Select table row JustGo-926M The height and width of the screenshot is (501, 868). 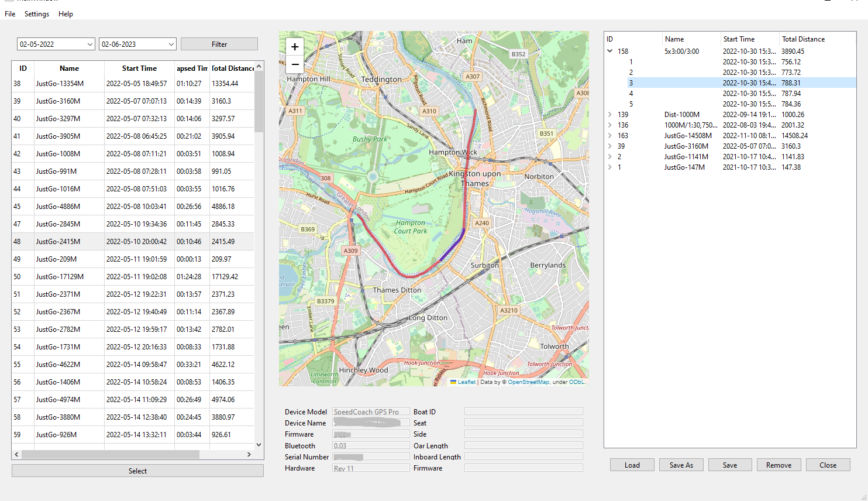click(133, 434)
